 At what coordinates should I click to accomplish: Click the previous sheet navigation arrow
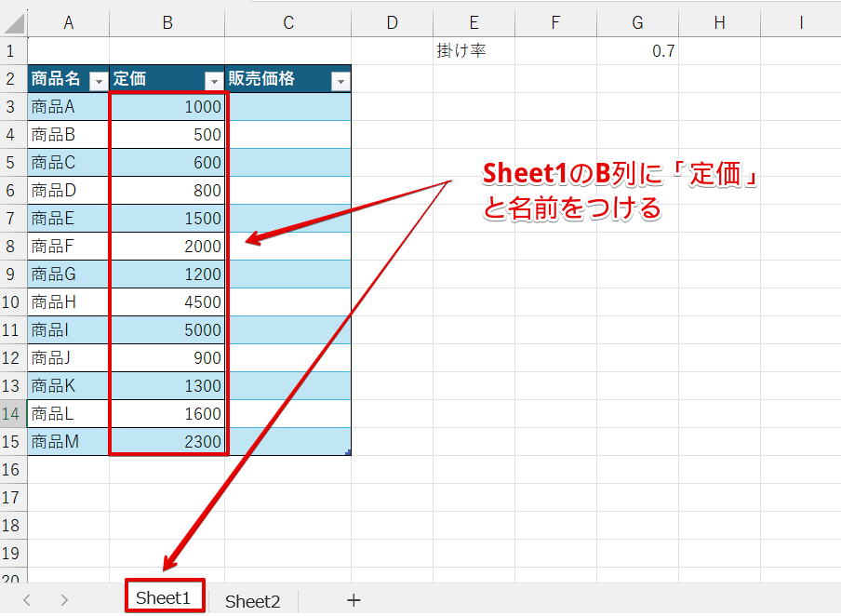point(27,600)
